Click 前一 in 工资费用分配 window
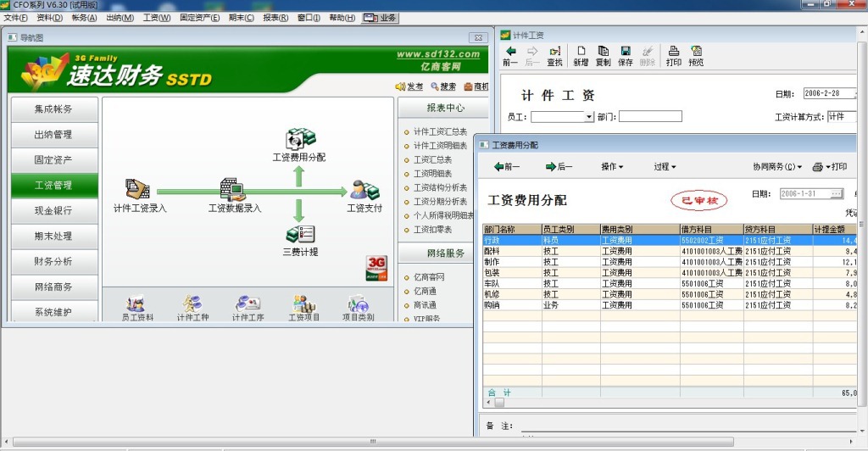Viewport: 868px width, 451px height. click(x=507, y=166)
